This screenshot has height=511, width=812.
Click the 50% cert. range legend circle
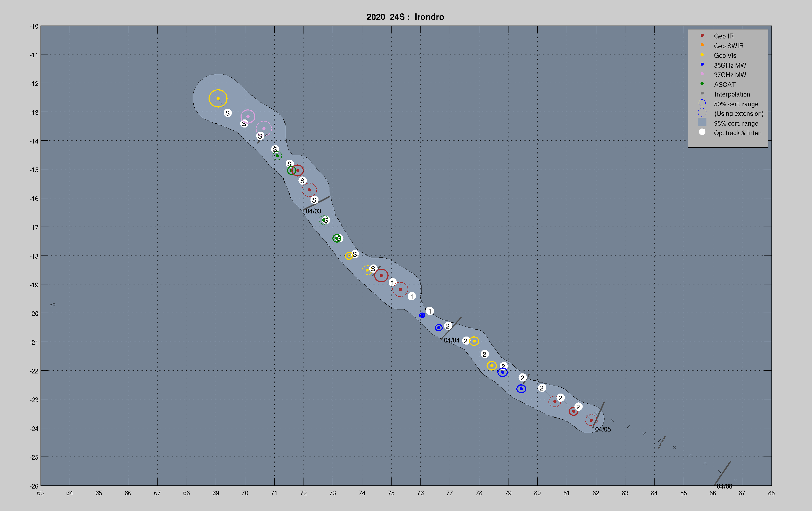[702, 103]
